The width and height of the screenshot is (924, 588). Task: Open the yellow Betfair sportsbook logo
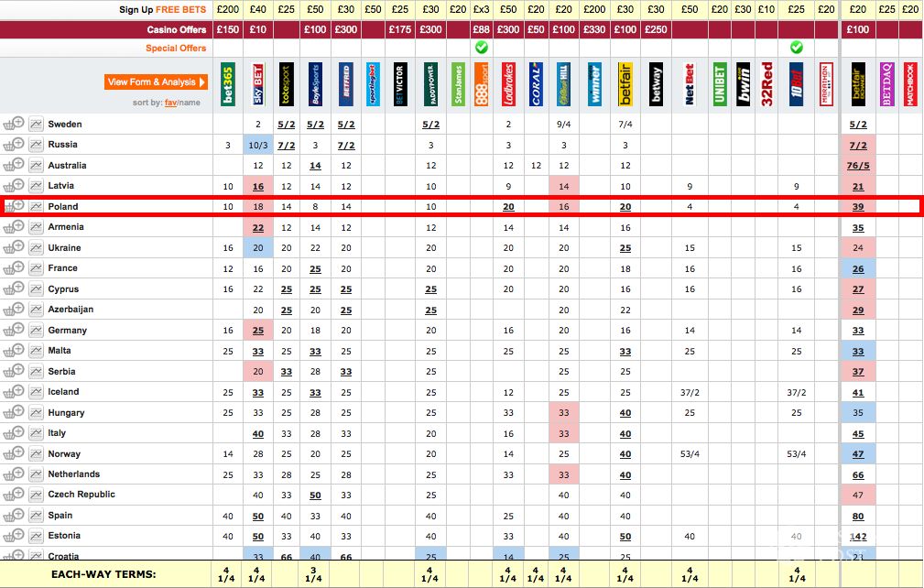[625, 84]
